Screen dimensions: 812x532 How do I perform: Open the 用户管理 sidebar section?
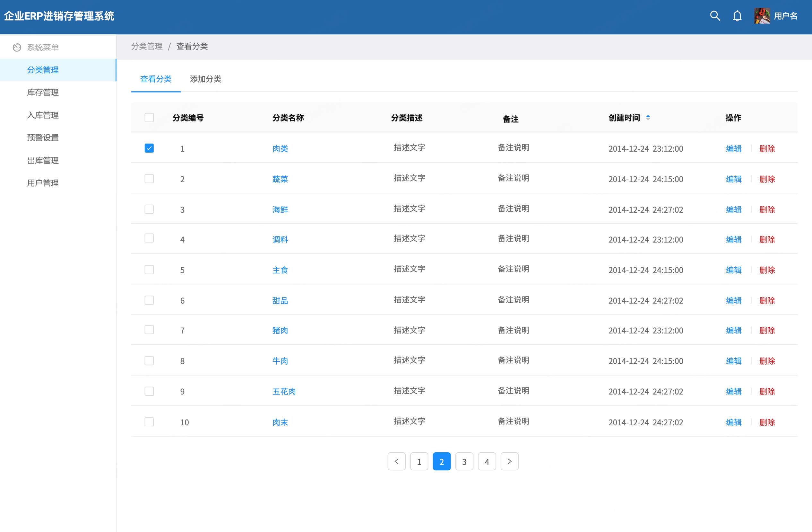click(42, 183)
